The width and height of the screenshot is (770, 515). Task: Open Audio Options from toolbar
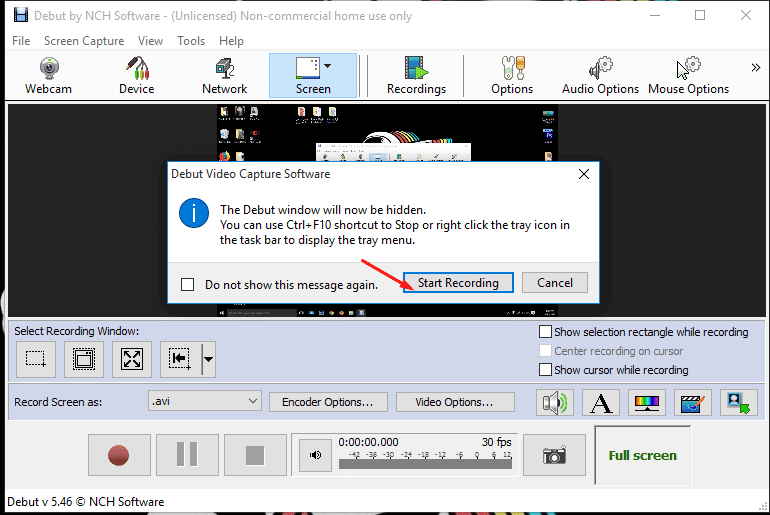tap(600, 75)
